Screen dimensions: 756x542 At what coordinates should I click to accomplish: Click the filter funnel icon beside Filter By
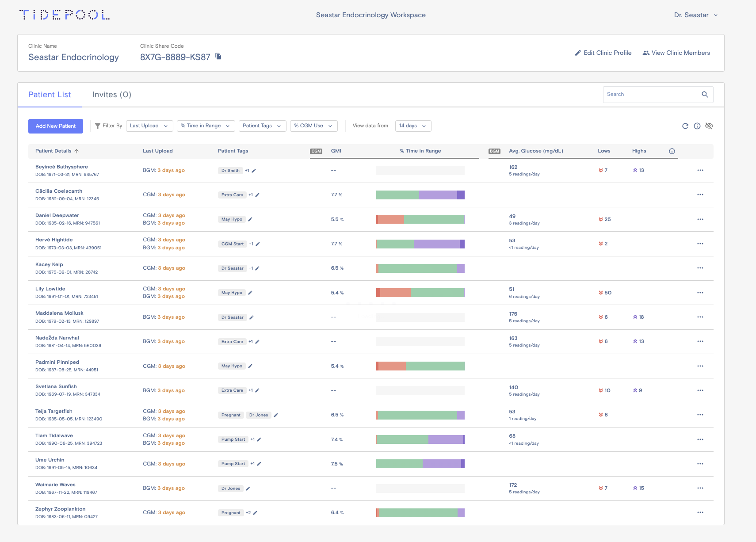click(x=97, y=126)
